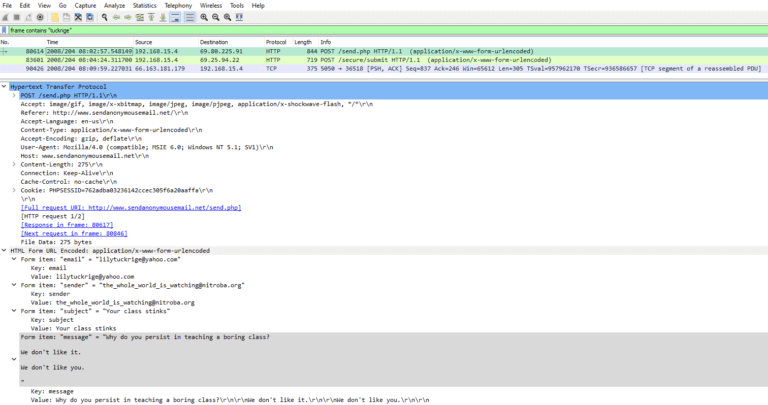This screenshot has width=768, height=405.
Task: Expand the POST /send.php HTTP/1.1 line
Action: coord(14,94)
